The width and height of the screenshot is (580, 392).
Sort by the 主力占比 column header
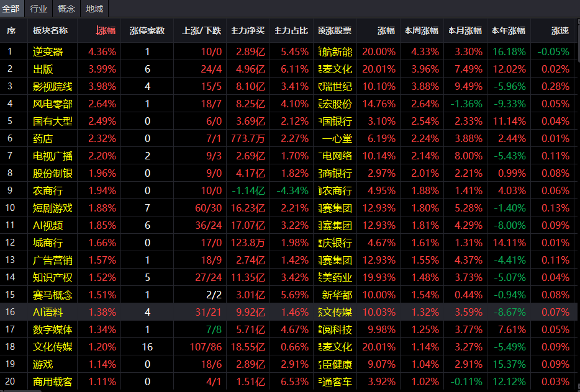coord(291,30)
